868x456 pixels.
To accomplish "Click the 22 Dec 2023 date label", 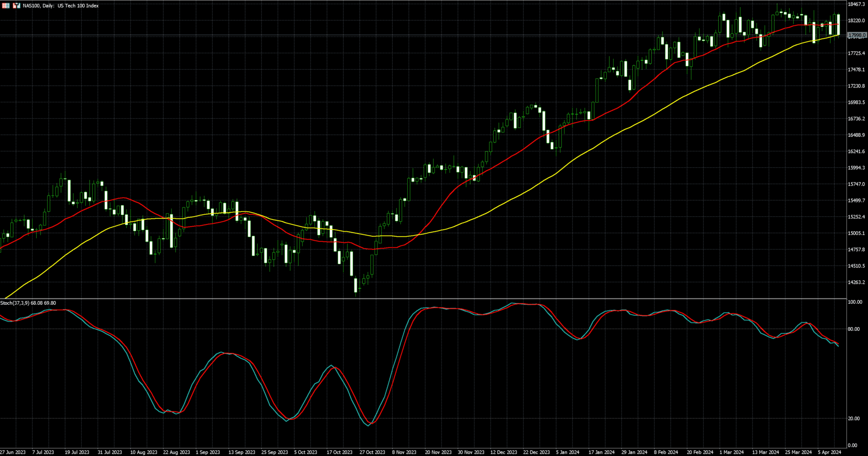I will [537, 452].
